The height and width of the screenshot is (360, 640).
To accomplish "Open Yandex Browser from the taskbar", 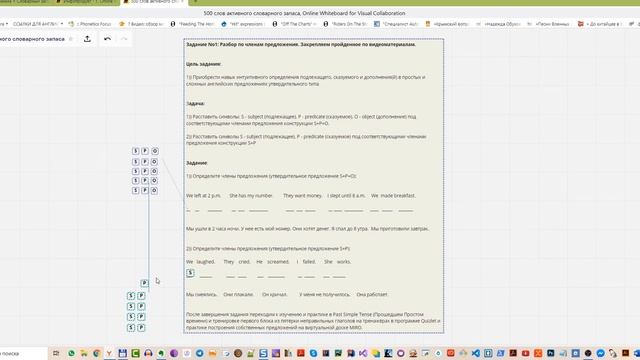I will [x=109, y=353].
